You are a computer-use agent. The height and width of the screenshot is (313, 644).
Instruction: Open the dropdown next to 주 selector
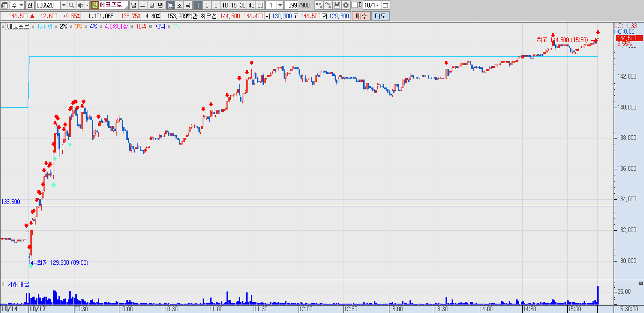(x=21, y=5)
